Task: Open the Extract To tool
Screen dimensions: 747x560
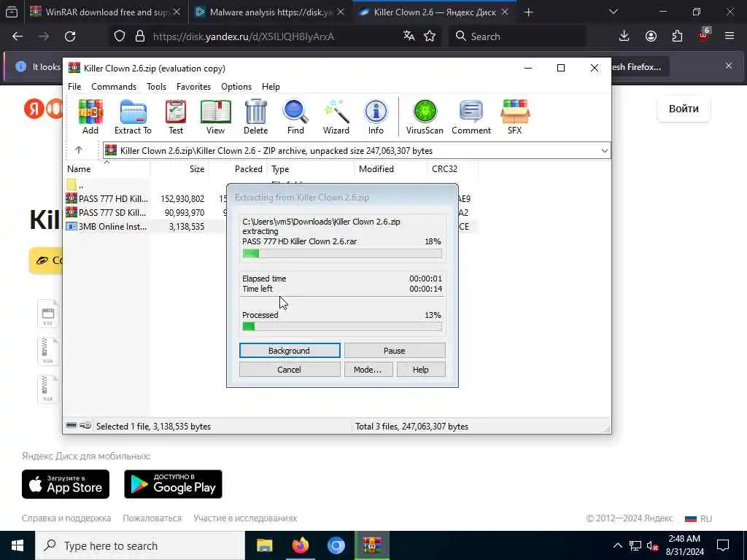Action: pos(133,117)
